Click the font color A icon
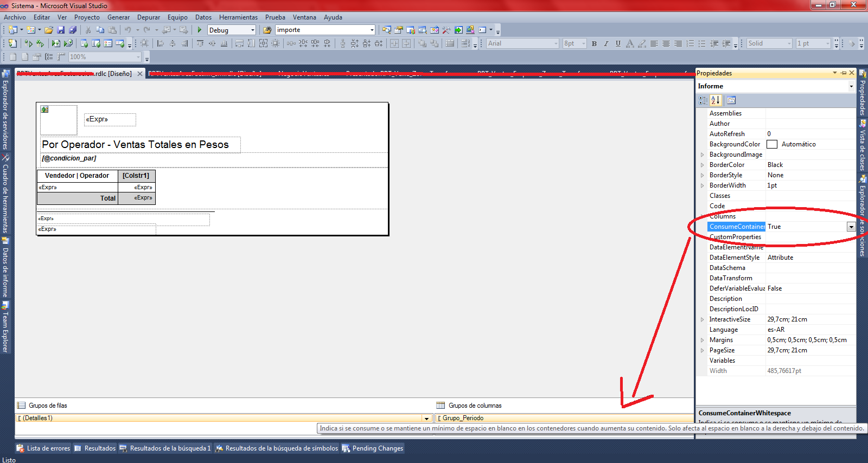 coord(630,43)
